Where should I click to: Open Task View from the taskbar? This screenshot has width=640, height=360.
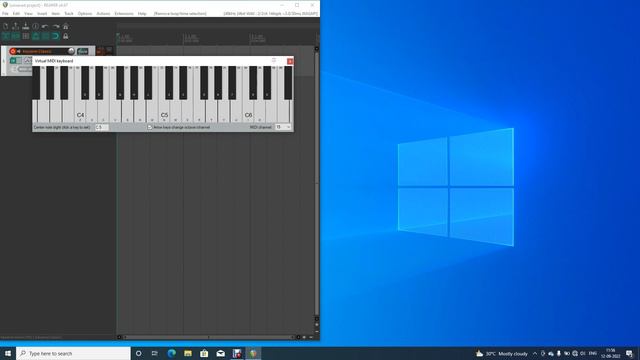click(x=155, y=353)
